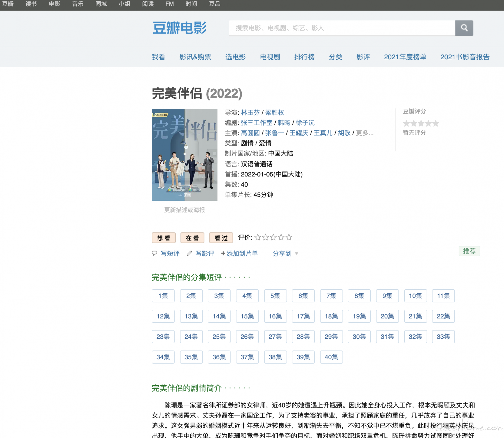Click the 完美伴侣的分集短评 heading
The height and width of the screenshot is (438, 504).
point(187,277)
